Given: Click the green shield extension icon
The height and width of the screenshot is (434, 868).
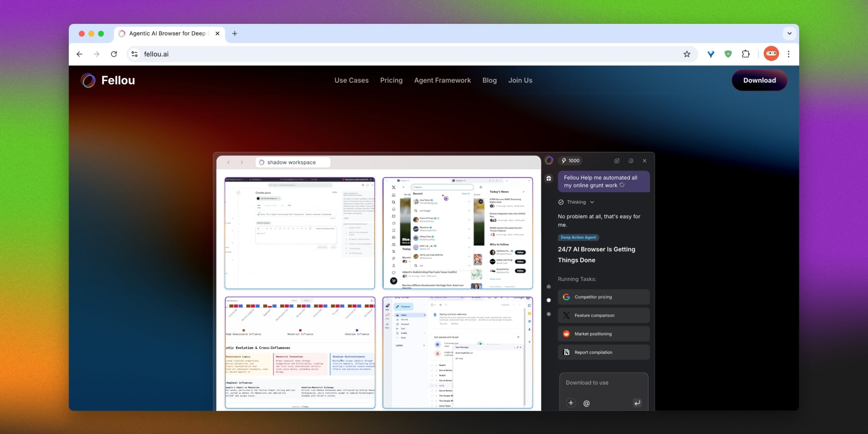Looking at the screenshot, I should point(728,54).
